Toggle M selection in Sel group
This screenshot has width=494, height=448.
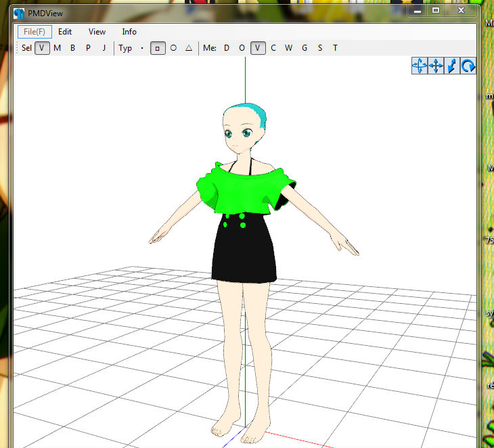coord(58,48)
